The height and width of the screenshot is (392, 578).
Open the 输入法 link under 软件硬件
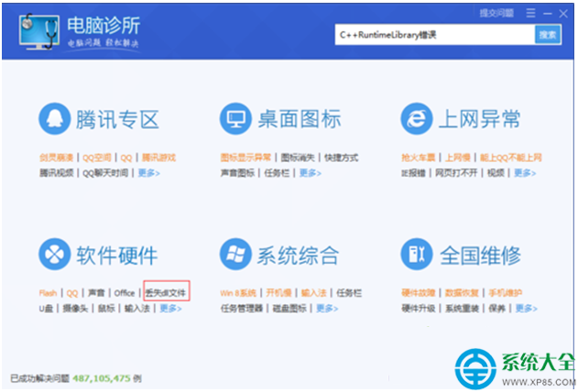pyautogui.click(x=137, y=309)
